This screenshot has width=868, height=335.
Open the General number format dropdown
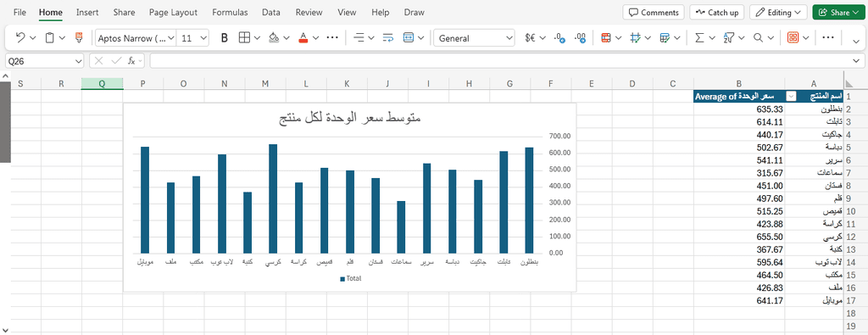tap(475, 37)
